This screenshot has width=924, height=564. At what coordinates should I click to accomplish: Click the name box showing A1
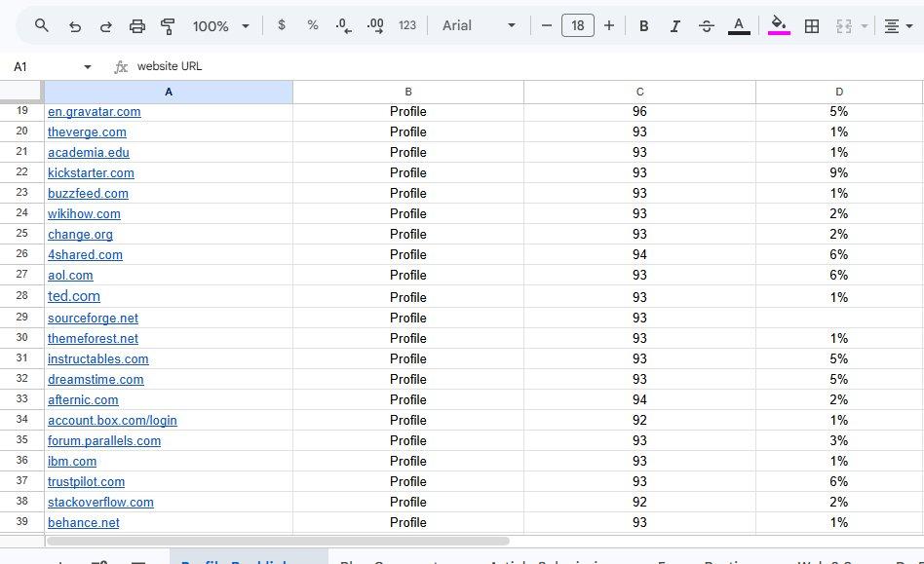tap(46, 66)
